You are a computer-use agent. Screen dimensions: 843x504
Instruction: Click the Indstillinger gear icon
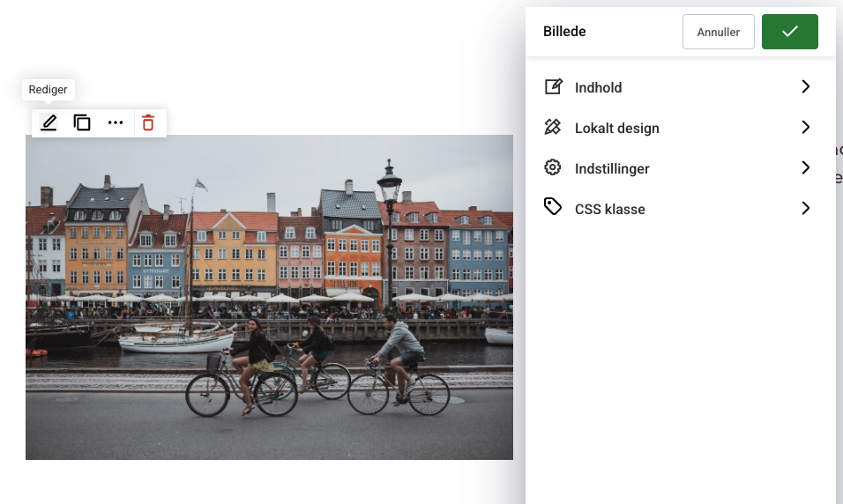(553, 167)
